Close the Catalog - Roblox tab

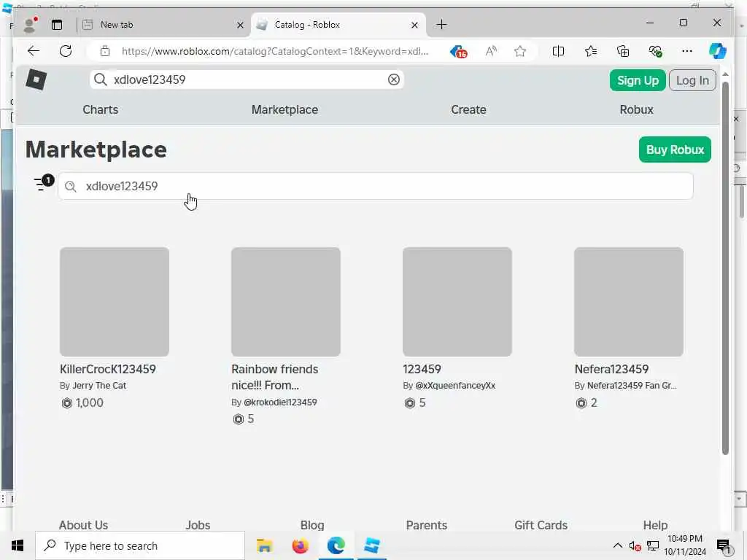pos(414,25)
